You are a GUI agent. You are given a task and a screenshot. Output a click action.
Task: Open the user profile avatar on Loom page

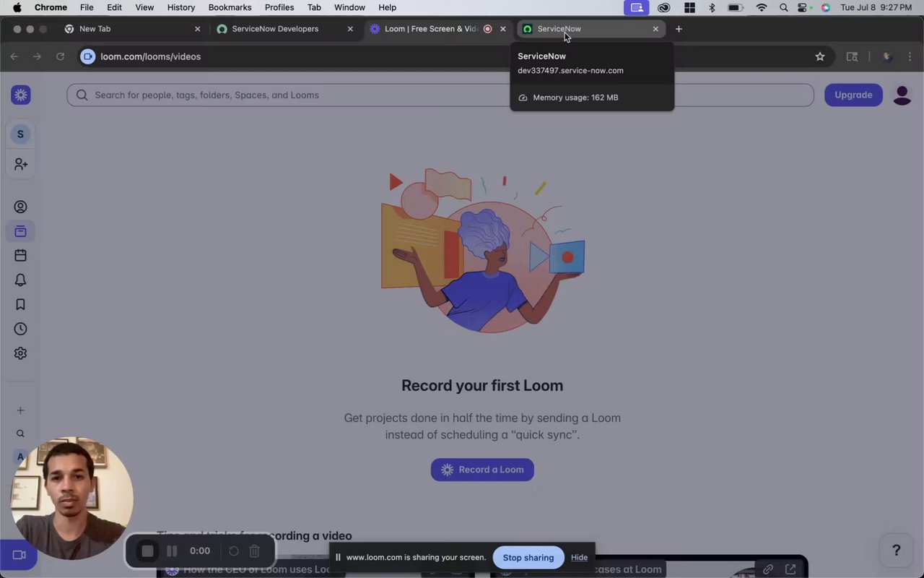[x=902, y=95]
